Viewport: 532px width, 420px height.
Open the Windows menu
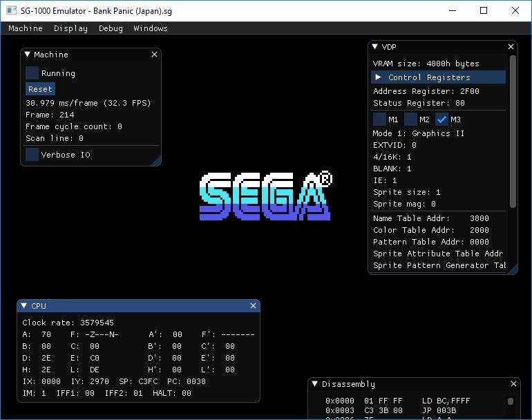151,28
